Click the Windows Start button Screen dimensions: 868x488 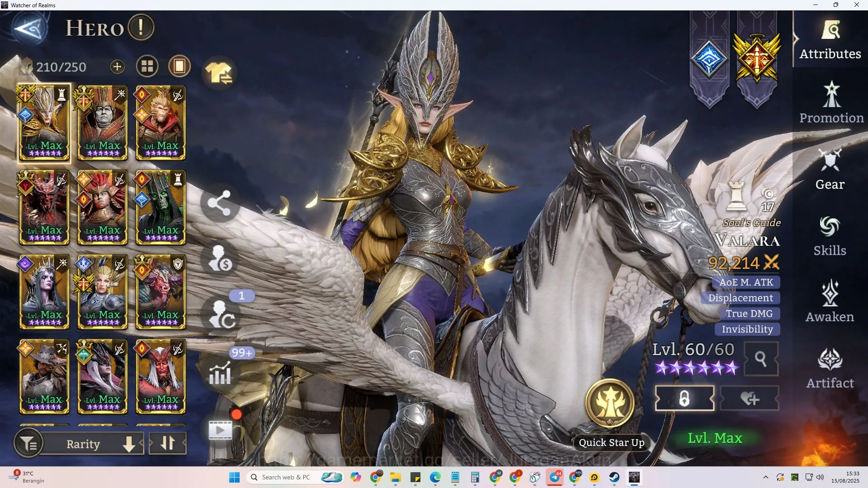[234, 477]
